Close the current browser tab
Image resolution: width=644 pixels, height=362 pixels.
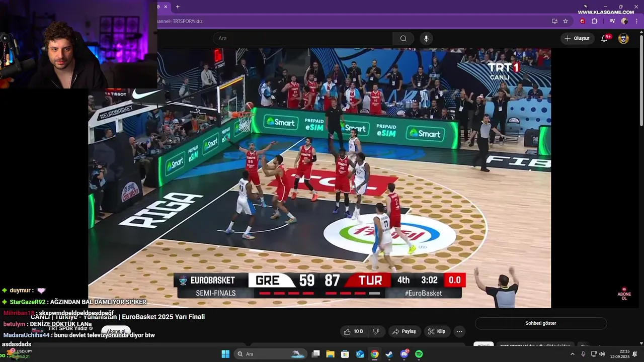click(x=166, y=7)
